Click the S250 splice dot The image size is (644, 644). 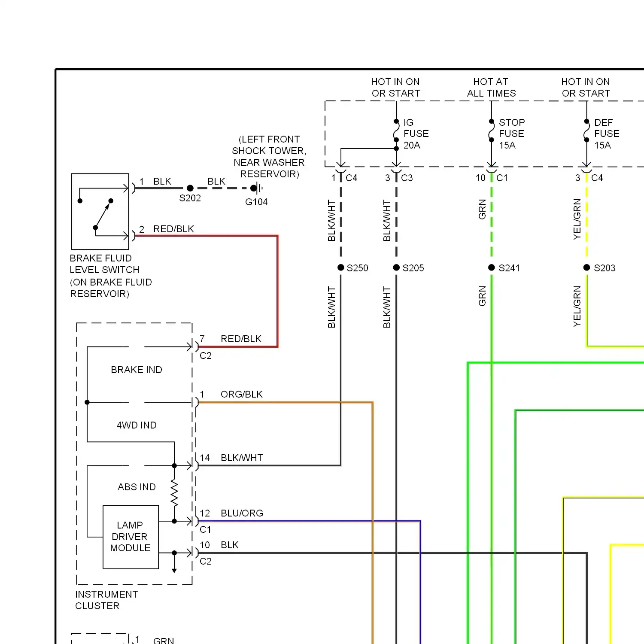tap(341, 267)
